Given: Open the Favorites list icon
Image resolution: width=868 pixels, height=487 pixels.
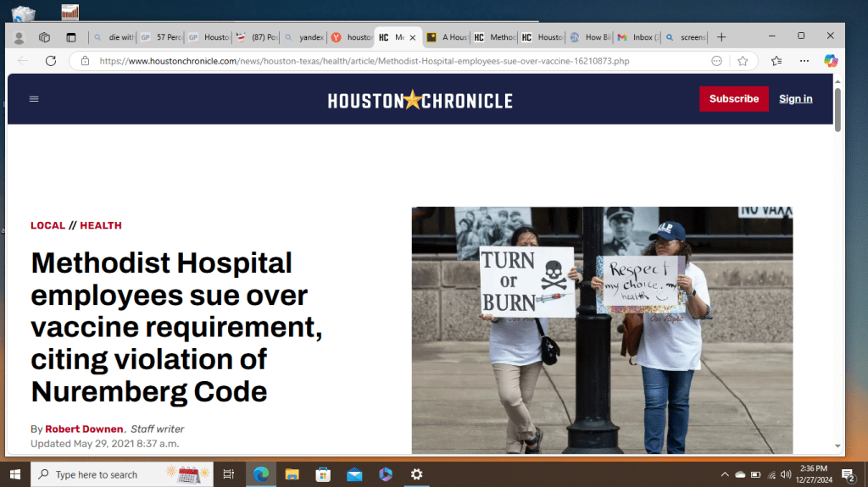Looking at the screenshot, I should pyautogui.click(x=776, y=61).
